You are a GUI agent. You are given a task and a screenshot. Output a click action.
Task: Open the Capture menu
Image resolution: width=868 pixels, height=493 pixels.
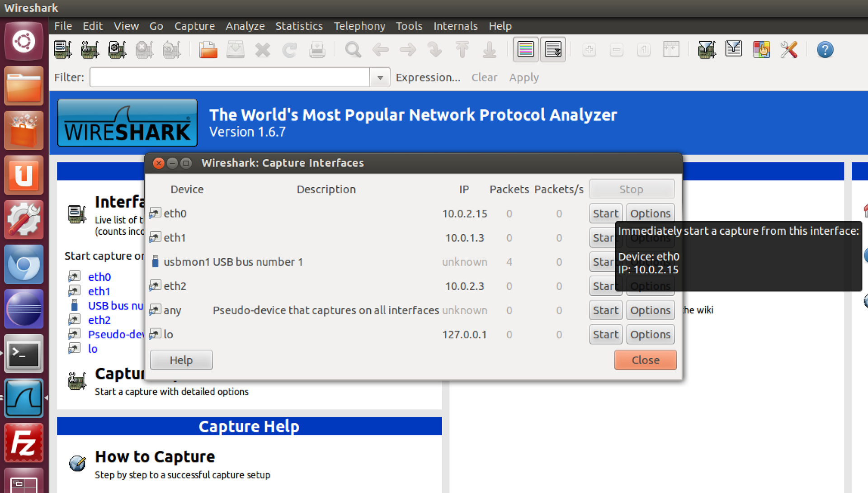point(194,26)
